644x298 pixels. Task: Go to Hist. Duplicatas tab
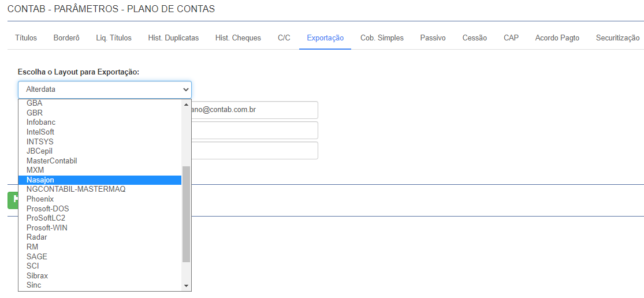click(173, 38)
